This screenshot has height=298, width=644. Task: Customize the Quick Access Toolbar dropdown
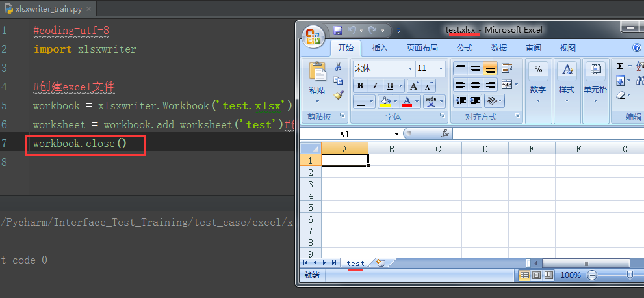pyautogui.click(x=398, y=31)
